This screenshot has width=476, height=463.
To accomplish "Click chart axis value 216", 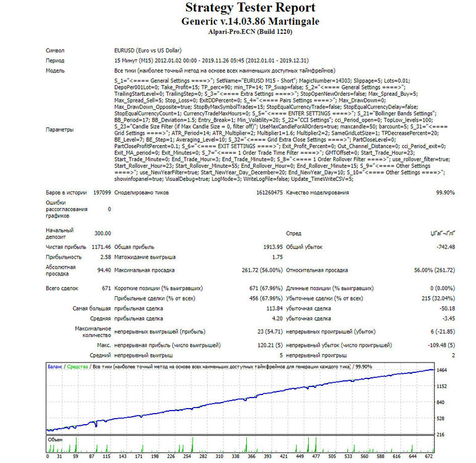I will (440, 435).
